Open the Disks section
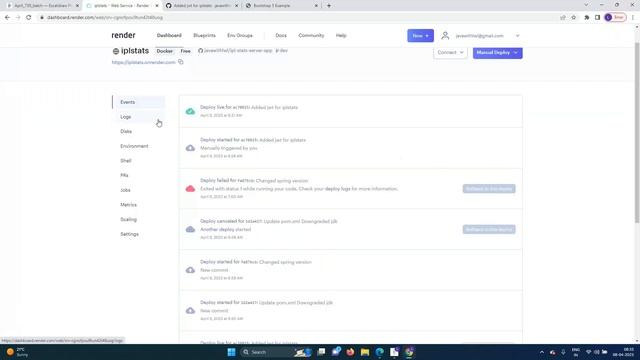The image size is (640, 360). [126, 131]
